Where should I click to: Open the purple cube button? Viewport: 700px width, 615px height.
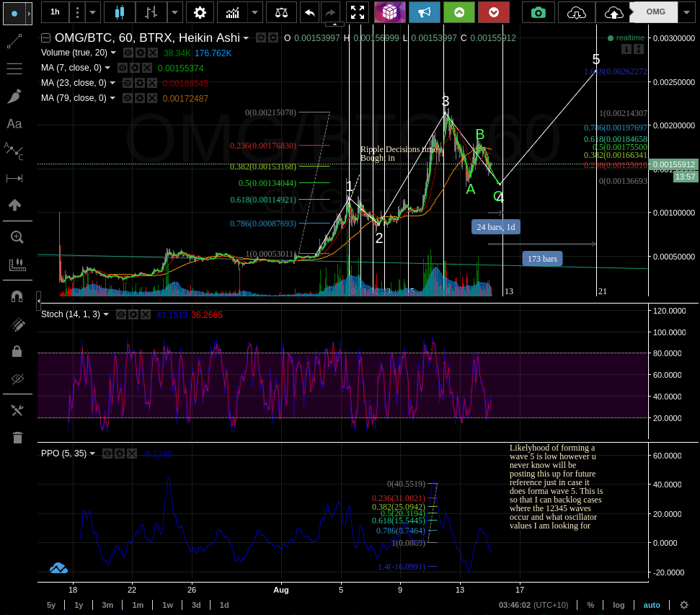389,12
